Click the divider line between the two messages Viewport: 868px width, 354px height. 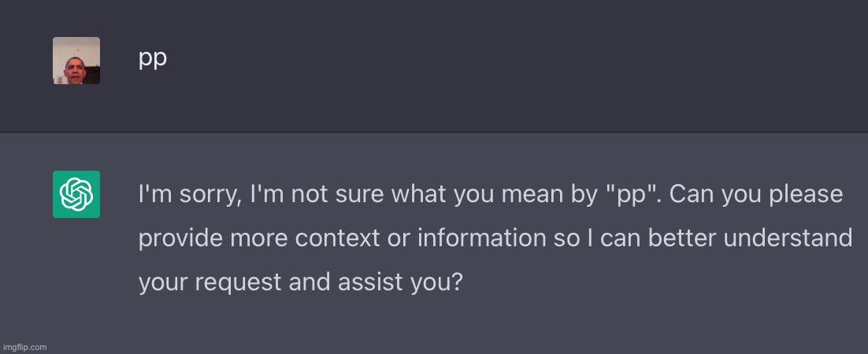[434, 131]
